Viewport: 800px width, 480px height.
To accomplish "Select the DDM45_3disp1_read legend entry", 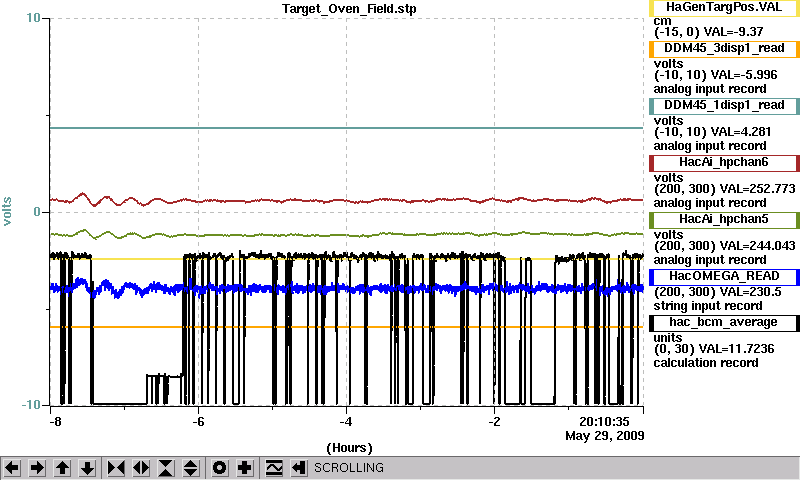I will tap(724, 48).
